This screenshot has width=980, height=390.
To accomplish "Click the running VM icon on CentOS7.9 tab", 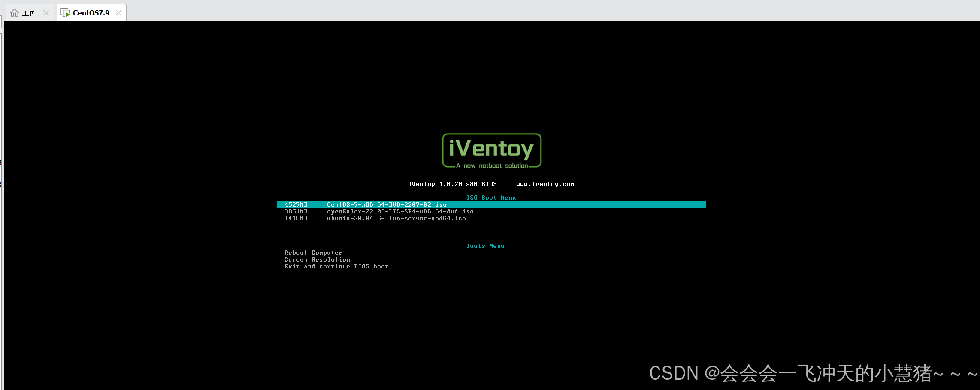I will (65, 13).
